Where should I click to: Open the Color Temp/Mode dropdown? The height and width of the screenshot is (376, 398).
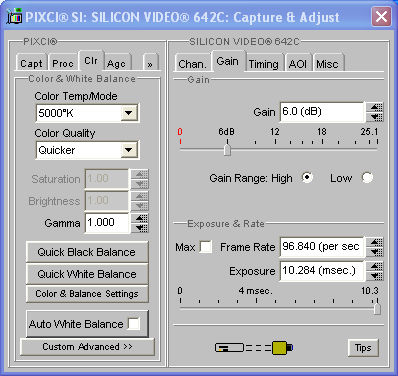[x=129, y=113]
